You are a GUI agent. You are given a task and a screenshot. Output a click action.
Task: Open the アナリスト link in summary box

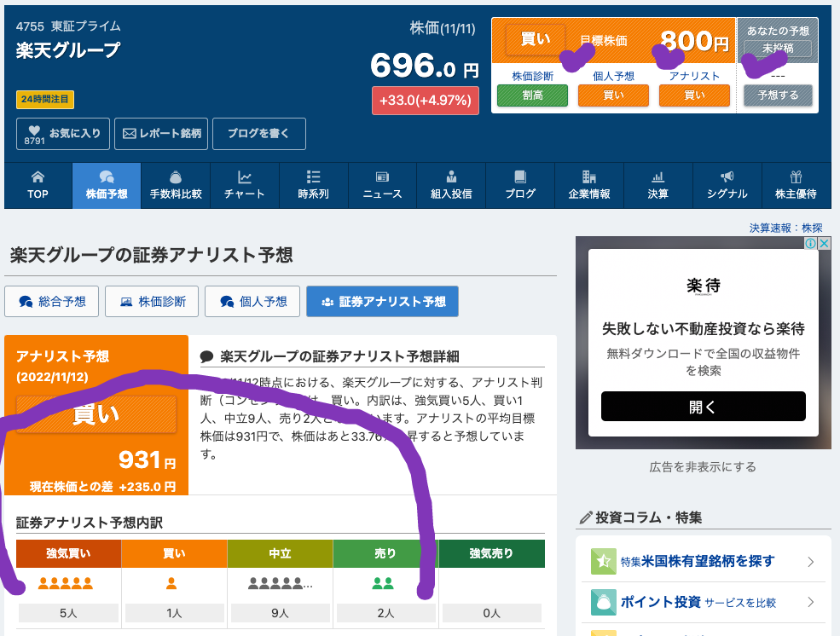(694, 76)
